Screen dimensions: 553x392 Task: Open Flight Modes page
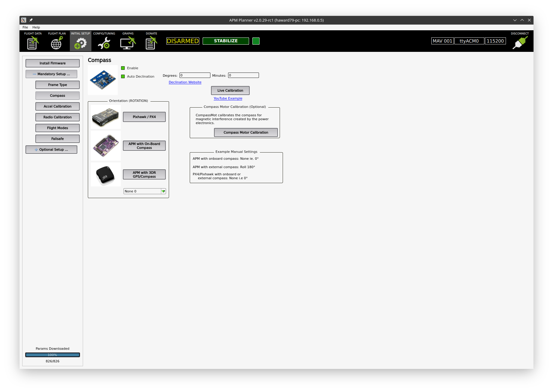click(58, 128)
